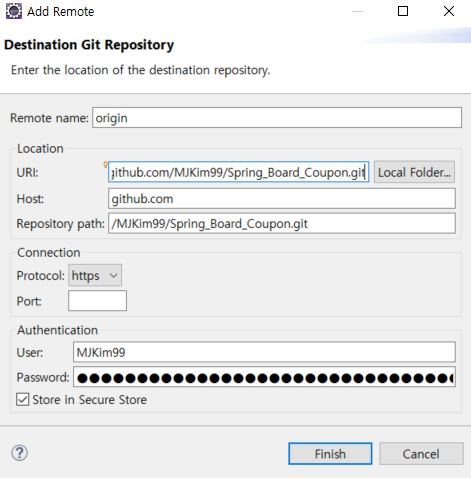Open the Protocol https dropdown
The image size is (471, 478).
[x=95, y=275]
